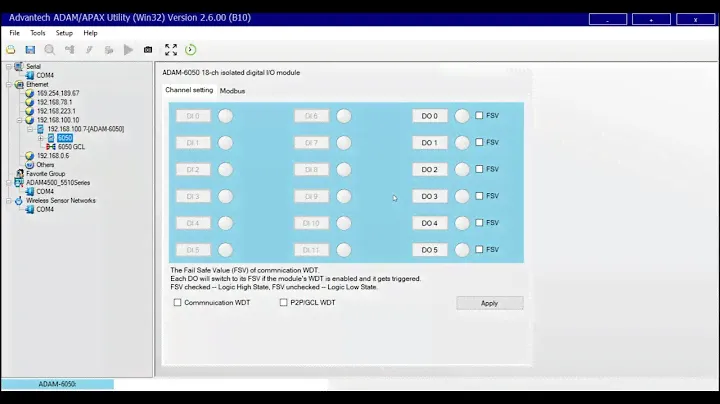The width and height of the screenshot is (720, 404).
Task: Check the Communication WDT checkbox
Action: point(178,302)
